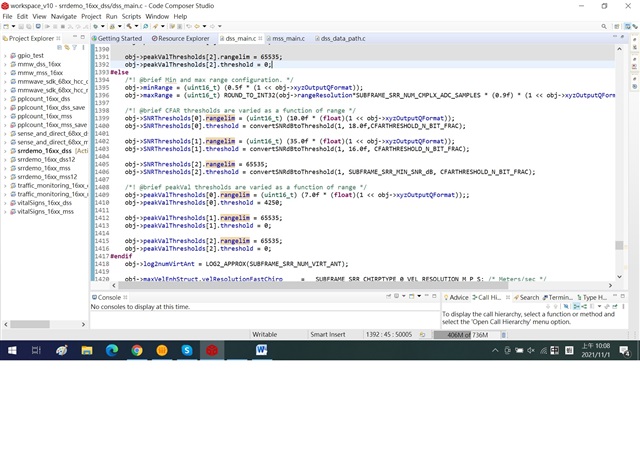Open the File menu
Screen dimensions: 640x464
pos(7,16)
